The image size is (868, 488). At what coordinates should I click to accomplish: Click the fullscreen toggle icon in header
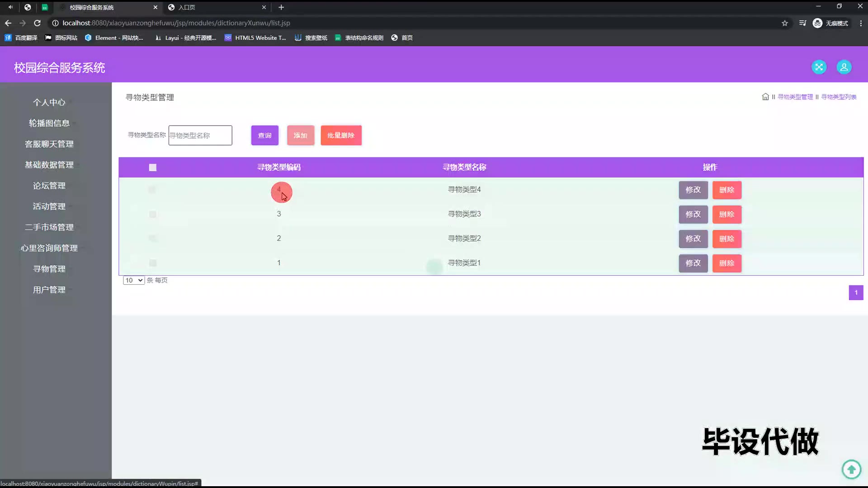click(819, 67)
